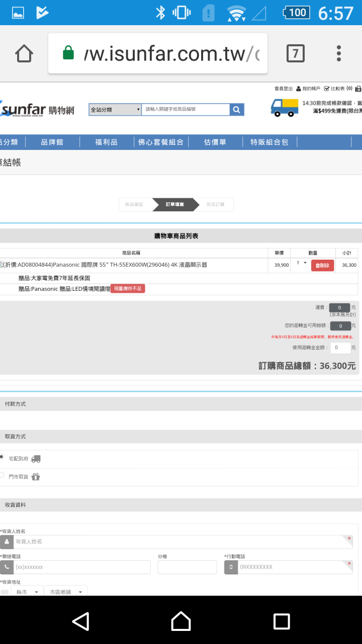
Task: Expand the 市區鄉鎮 district dropdown
Action: coord(66,592)
